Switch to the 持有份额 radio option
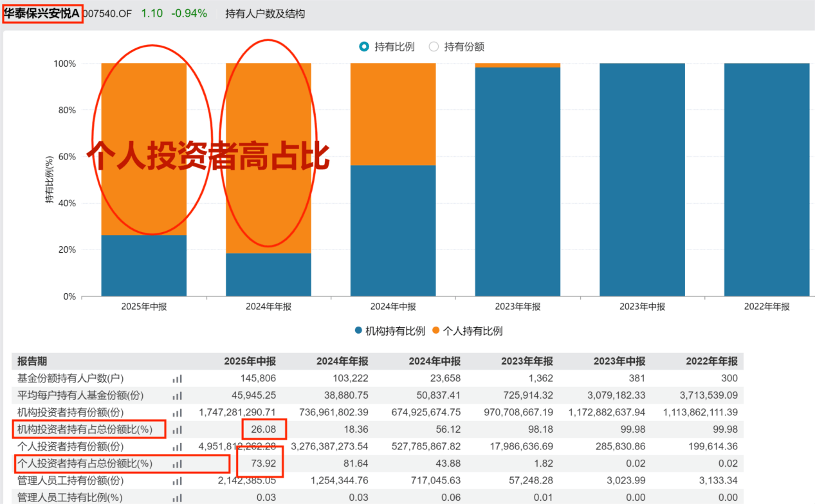 pyautogui.click(x=434, y=46)
